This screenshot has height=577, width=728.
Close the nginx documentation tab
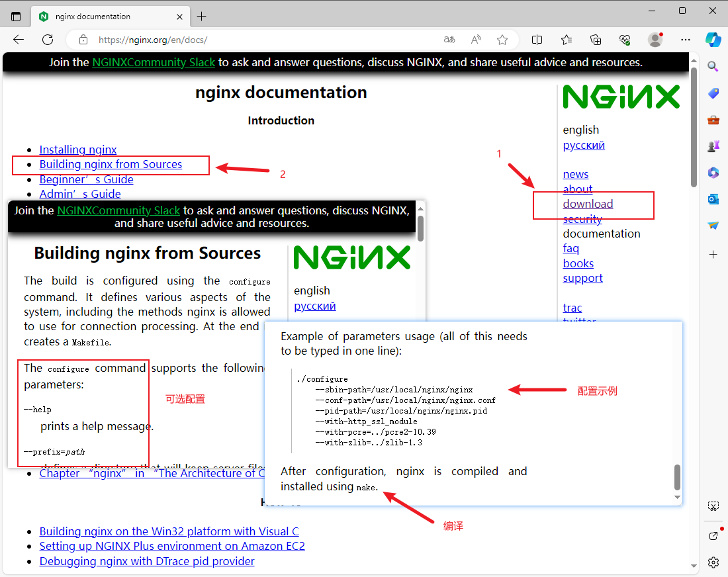coord(179,17)
